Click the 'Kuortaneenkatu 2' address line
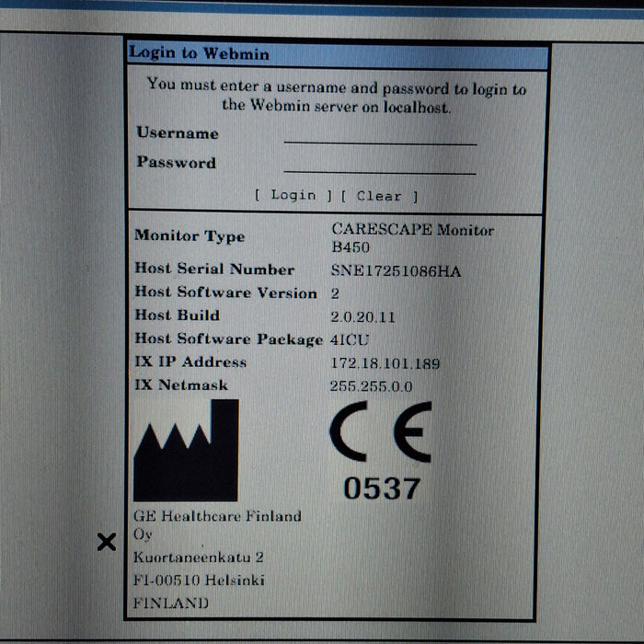Screen dimensions: 644x644 click(x=199, y=558)
